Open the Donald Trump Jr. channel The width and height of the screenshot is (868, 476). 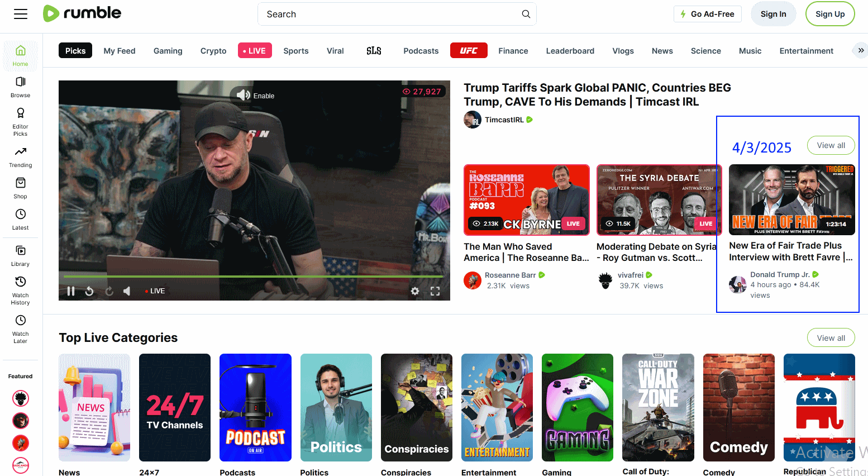tap(780, 274)
